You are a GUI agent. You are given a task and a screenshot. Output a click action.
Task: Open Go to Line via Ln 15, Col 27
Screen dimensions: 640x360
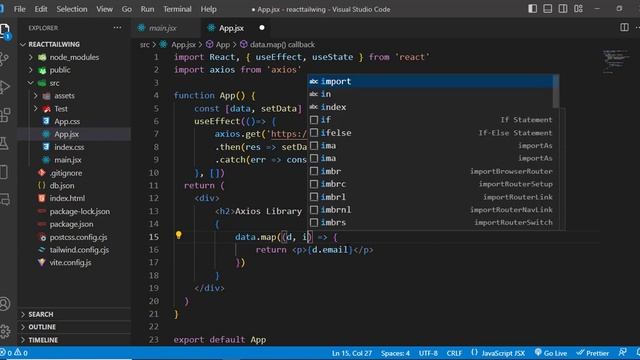coord(352,353)
